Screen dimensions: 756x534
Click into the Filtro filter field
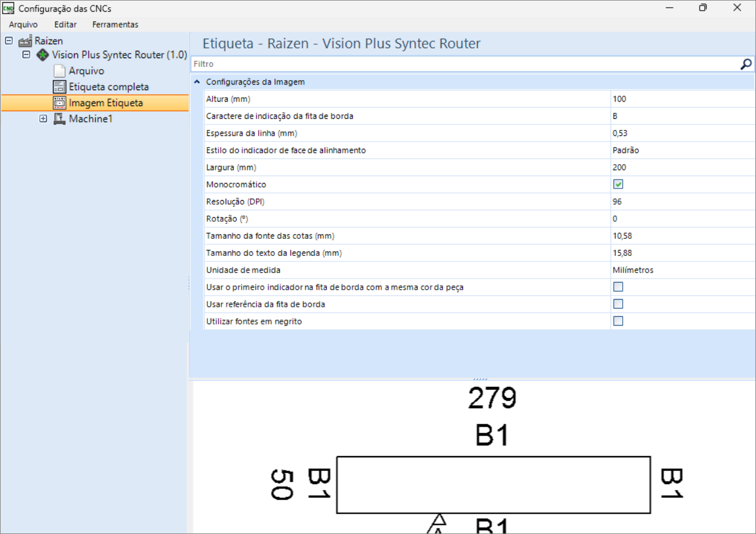pyautogui.click(x=465, y=64)
